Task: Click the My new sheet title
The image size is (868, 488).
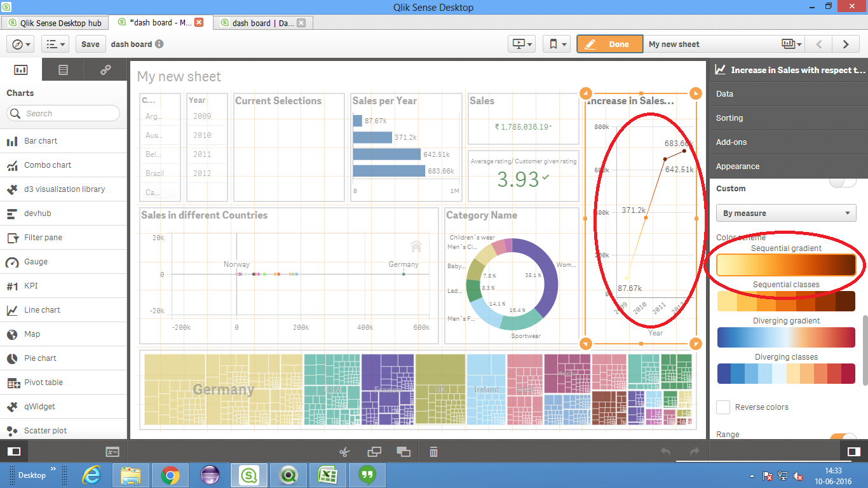Action: (x=179, y=77)
